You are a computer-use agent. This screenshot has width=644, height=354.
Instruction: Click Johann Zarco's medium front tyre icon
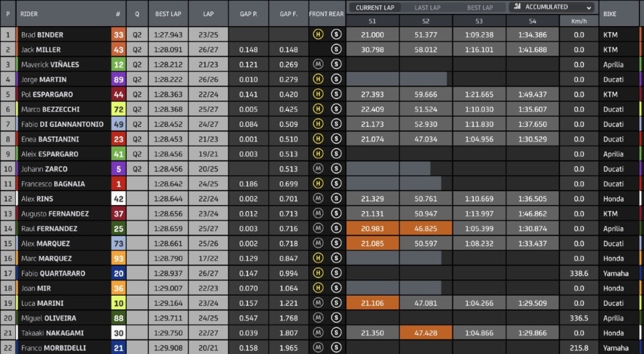[x=318, y=169]
